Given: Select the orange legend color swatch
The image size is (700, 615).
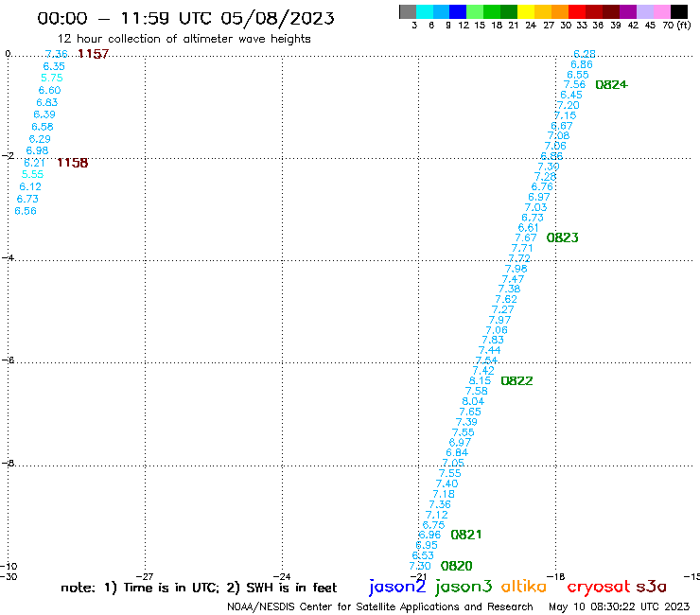Looking at the screenshot, I should 560,11.
